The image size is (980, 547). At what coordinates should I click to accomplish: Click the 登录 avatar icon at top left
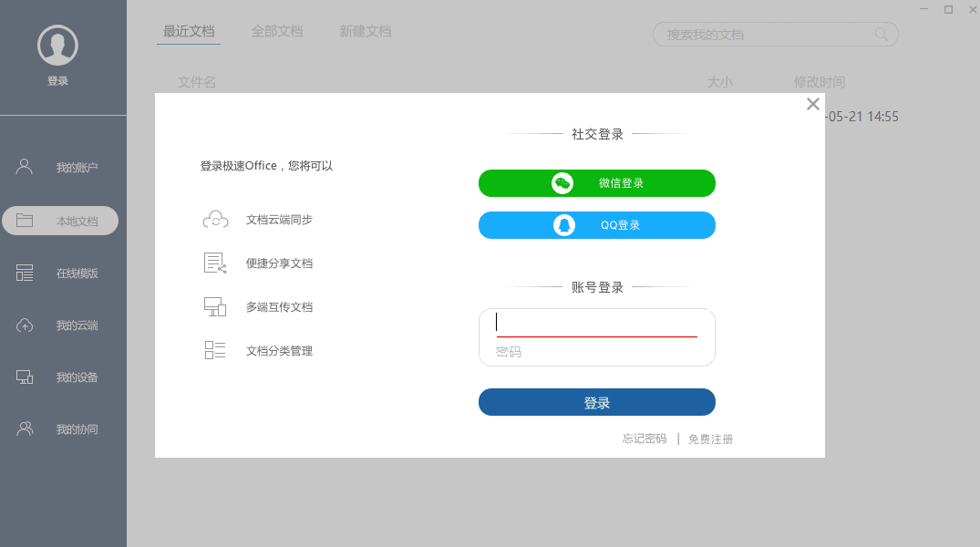(57, 44)
